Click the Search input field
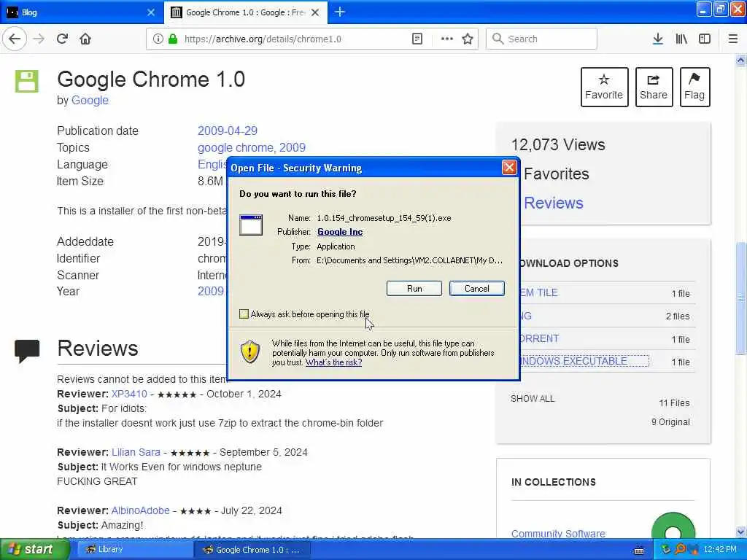 click(x=541, y=39)
